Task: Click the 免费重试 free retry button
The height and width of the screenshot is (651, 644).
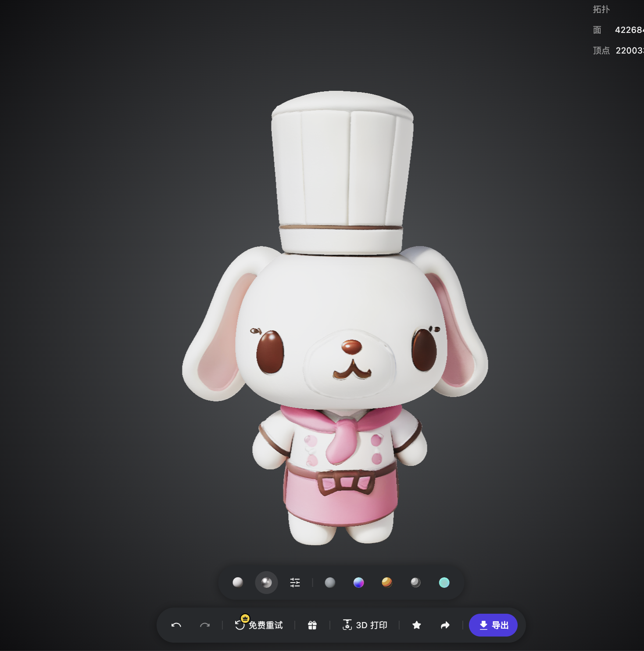Action: 259,624
